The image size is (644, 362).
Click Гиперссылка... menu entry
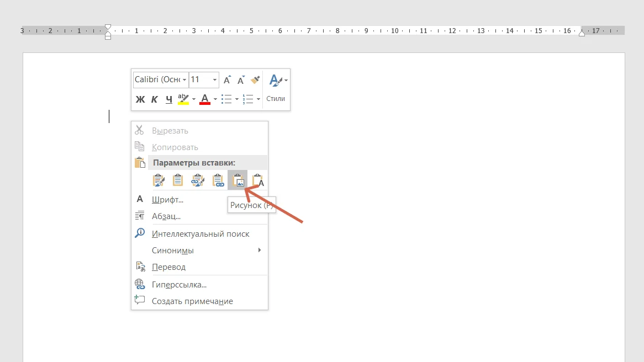click(179, 285)
